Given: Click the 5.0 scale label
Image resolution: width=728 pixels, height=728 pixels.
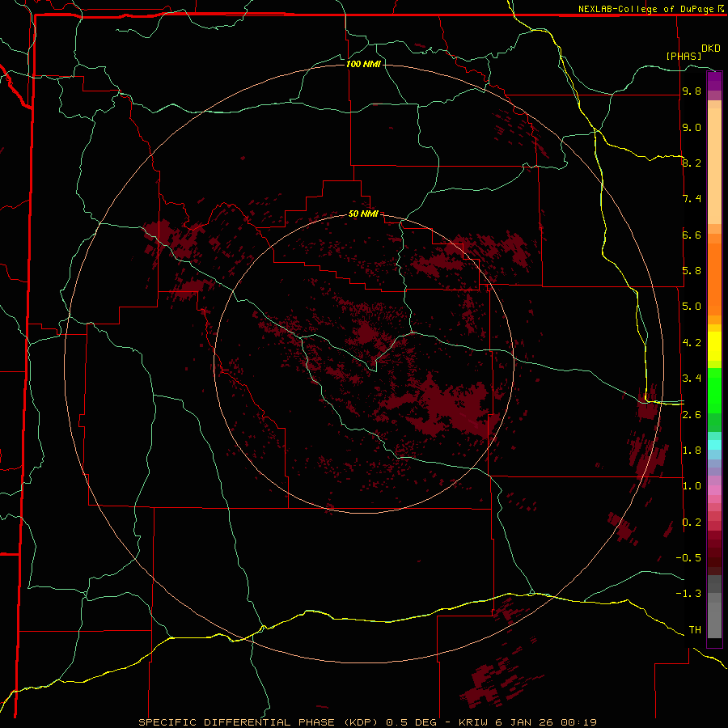Looking at the screenshot, I should point(692,307).
